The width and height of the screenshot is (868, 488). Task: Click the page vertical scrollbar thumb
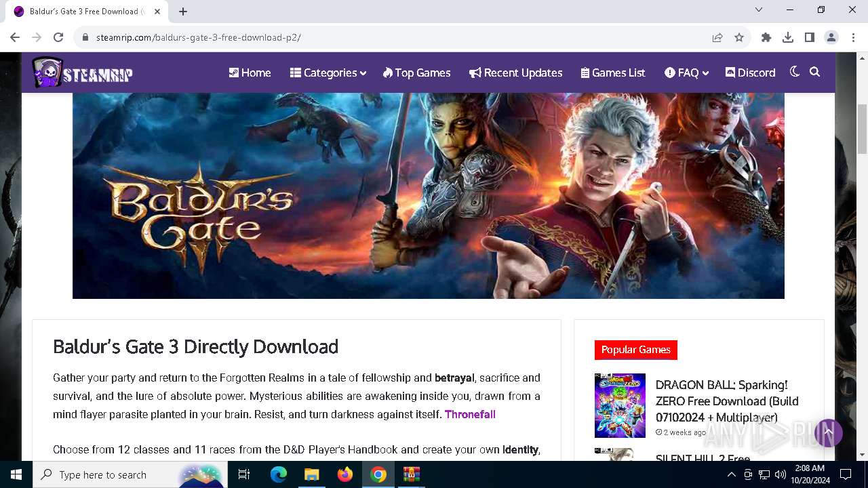pos(862,129)
